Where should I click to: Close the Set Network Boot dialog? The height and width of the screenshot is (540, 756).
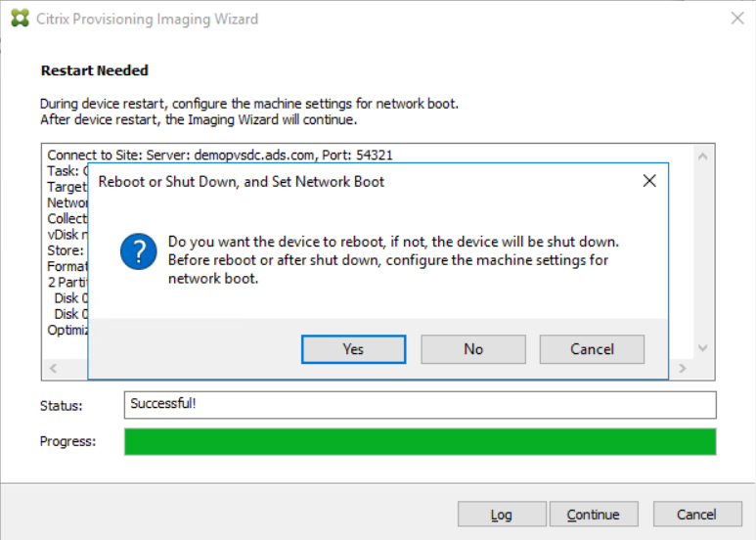pos(649,181)
